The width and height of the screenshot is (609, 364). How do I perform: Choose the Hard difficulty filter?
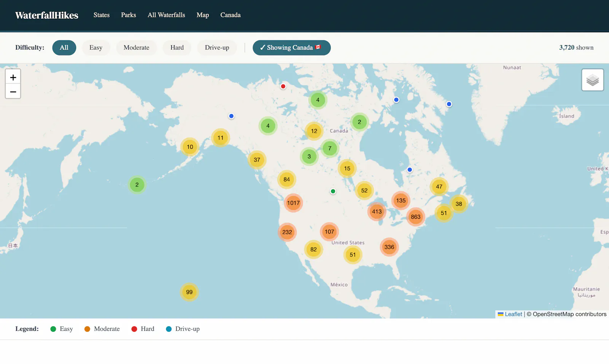point(177,48)
